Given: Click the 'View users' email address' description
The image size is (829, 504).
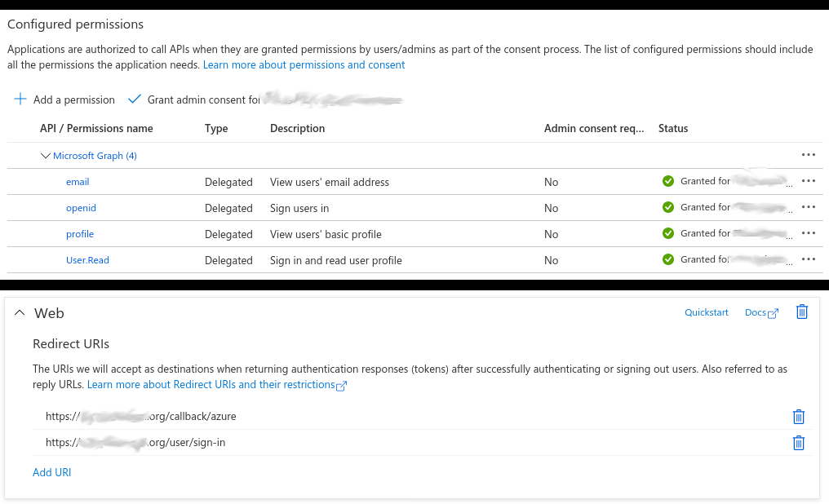Looking at the screenshot, I should (330, 182).
